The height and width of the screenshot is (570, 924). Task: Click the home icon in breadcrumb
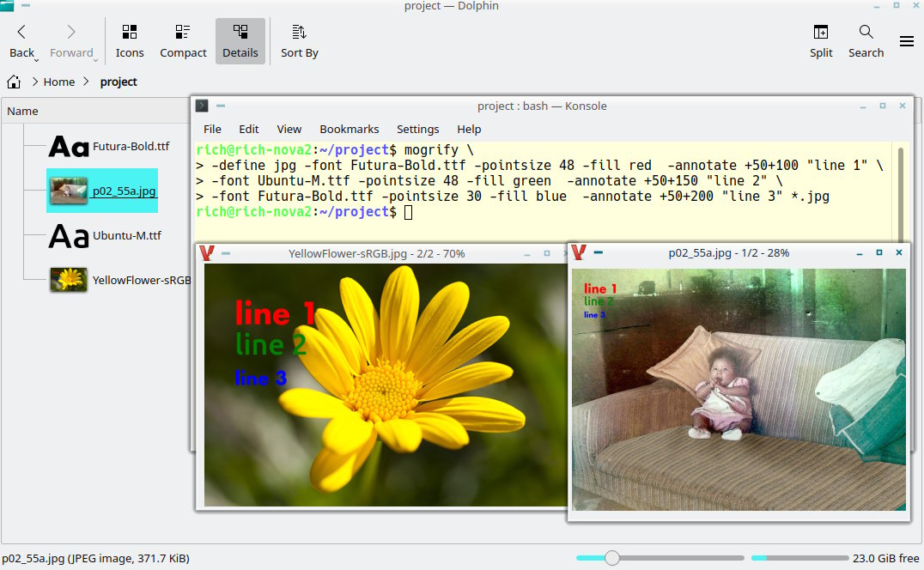point(14,82)
